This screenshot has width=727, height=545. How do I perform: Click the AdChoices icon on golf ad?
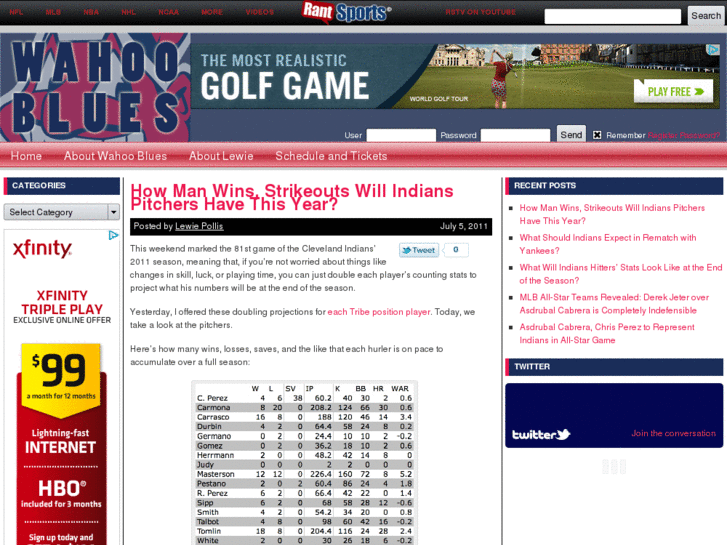pos(713,49)
